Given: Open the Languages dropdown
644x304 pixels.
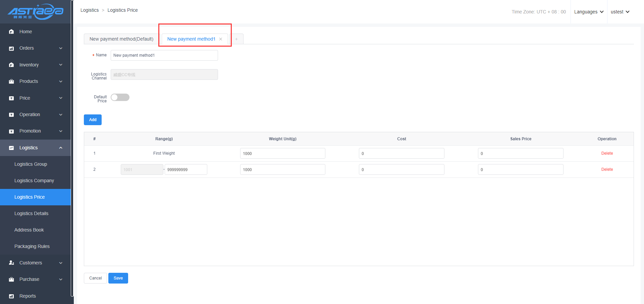Looking at the screenshot, I should (x=589, y=12).
